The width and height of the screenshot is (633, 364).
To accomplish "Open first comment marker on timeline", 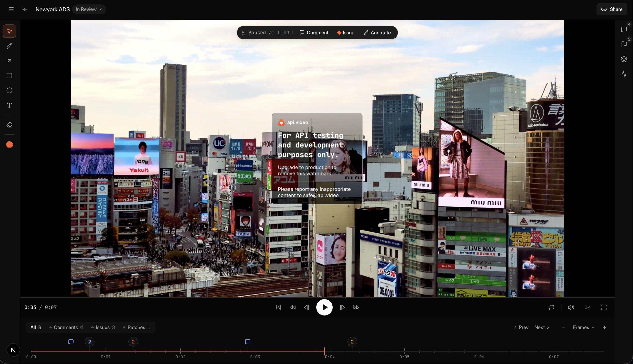I will coord(71,341).
